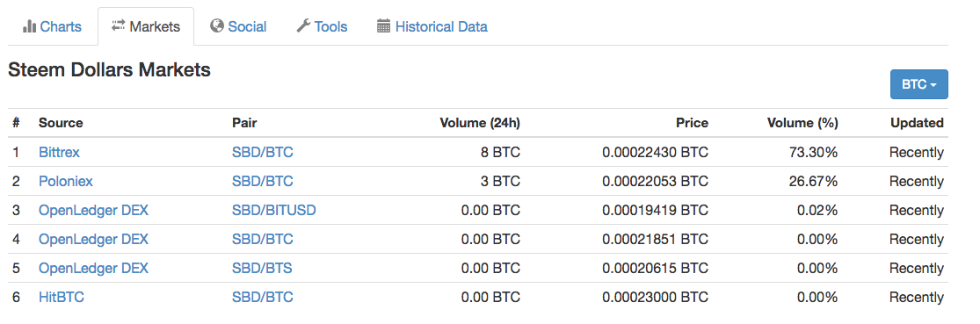Click Recently in the HitBTC row
Viewport: 980px width, 324px height.
pos(916,298)
